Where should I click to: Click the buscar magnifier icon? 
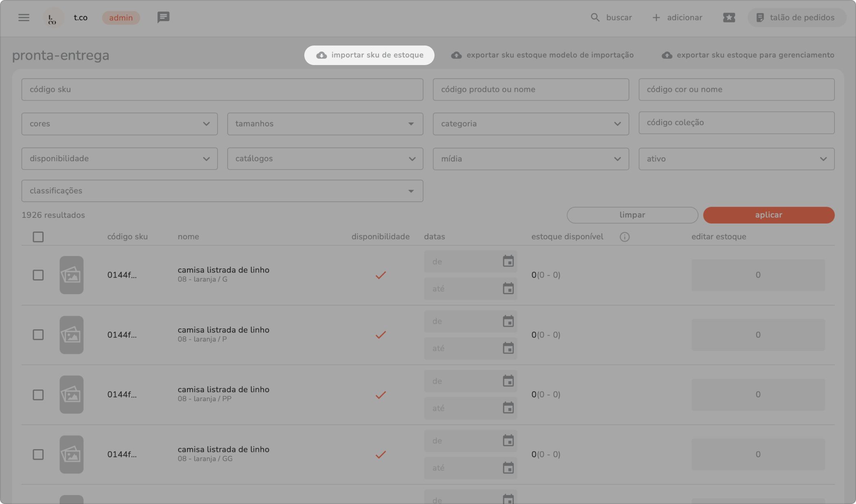tap(595, 17)
